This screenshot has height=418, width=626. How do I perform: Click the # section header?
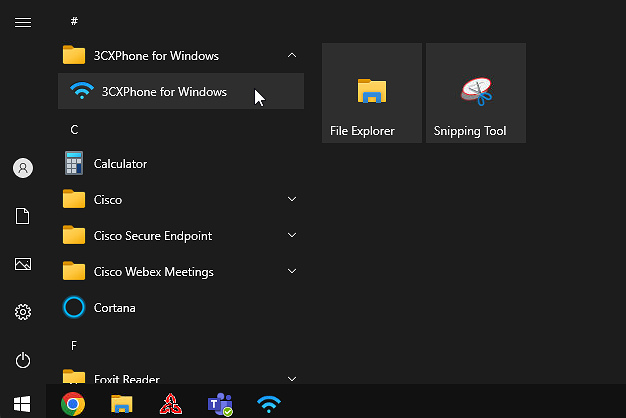74,21
